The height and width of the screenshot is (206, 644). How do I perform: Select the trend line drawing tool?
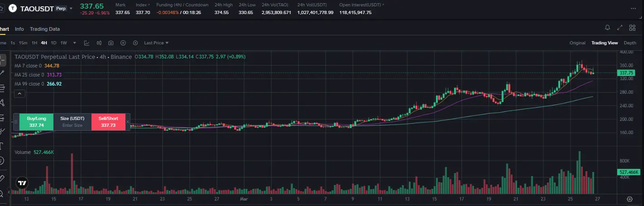[2, 73]
